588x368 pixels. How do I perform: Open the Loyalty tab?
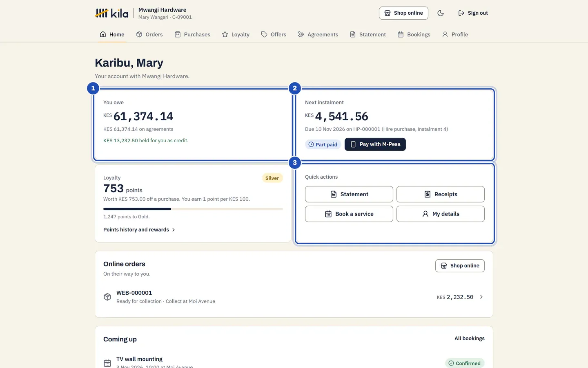(x=236, y=34)
